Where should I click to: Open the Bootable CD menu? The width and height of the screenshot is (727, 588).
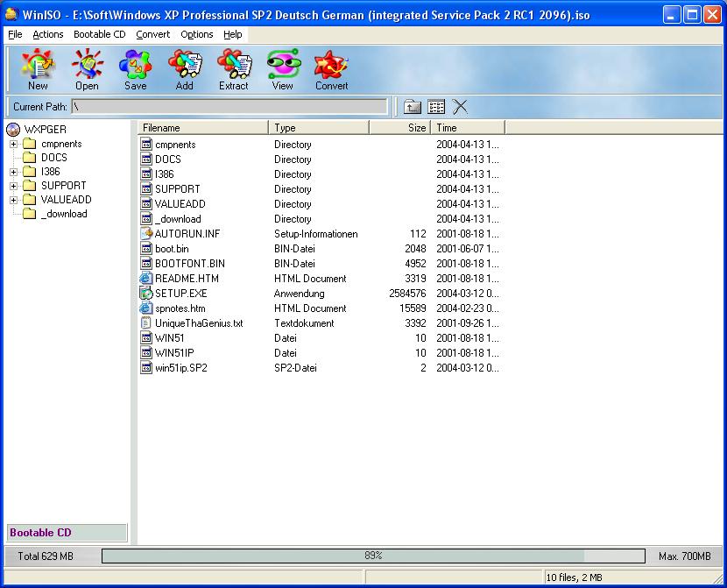[100, 34]
